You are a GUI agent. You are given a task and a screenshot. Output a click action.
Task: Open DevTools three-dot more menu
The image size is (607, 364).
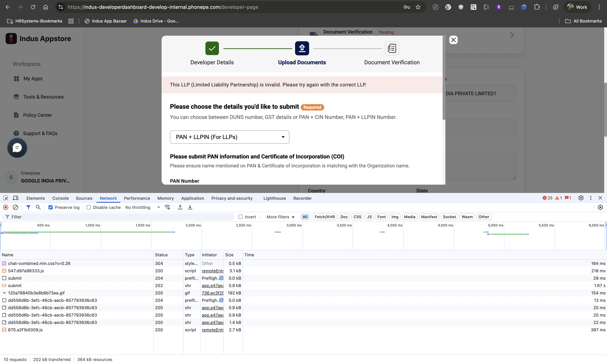tap(590, 198)
